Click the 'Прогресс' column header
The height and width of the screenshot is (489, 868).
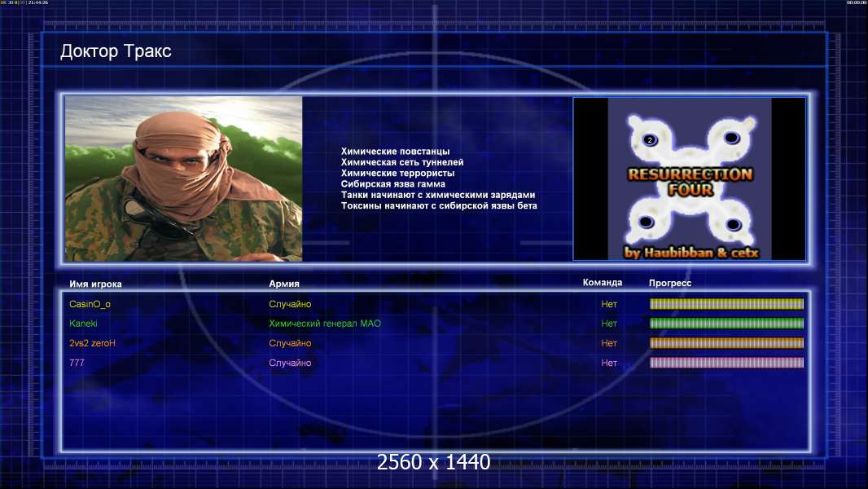click(x=670, y=283)
